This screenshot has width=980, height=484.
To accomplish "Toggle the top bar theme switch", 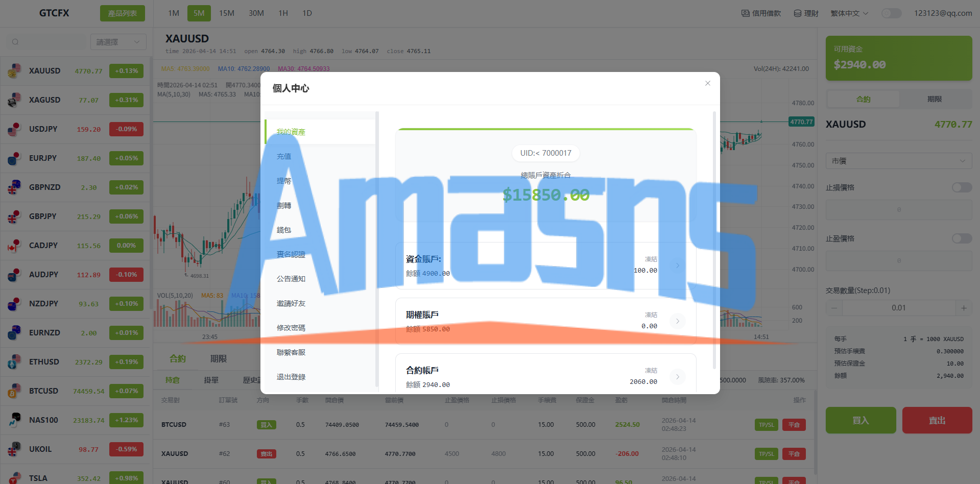I will 892,13.
